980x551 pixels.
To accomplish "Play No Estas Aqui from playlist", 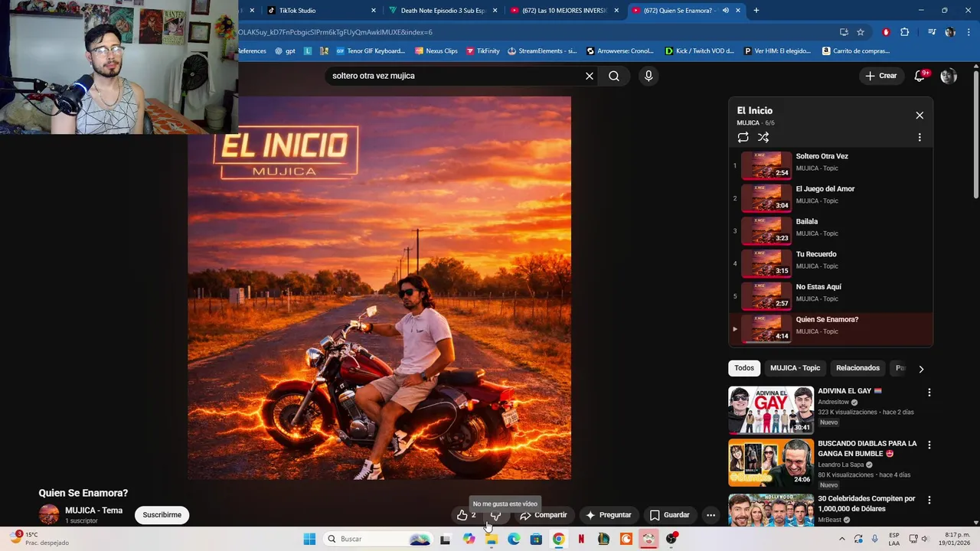I will [831, 296].
